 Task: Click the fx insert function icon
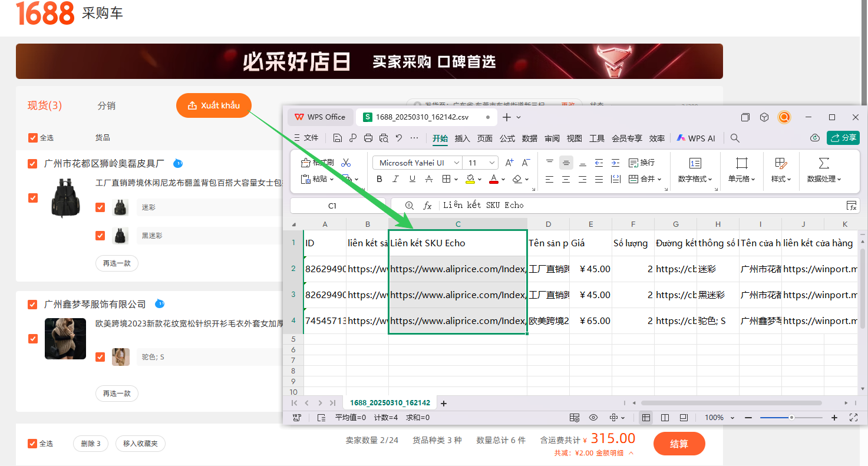(428, 206)
